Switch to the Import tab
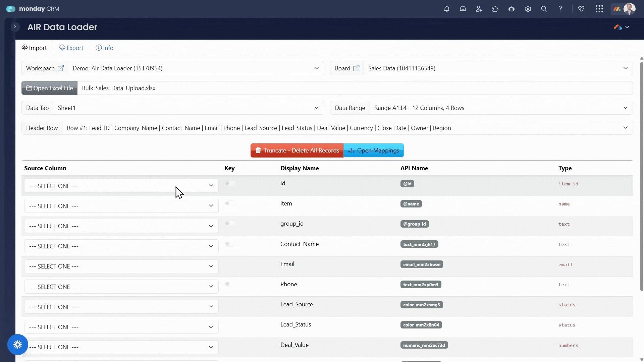Viewport: 644px width, 362px height. pos(34,48)
